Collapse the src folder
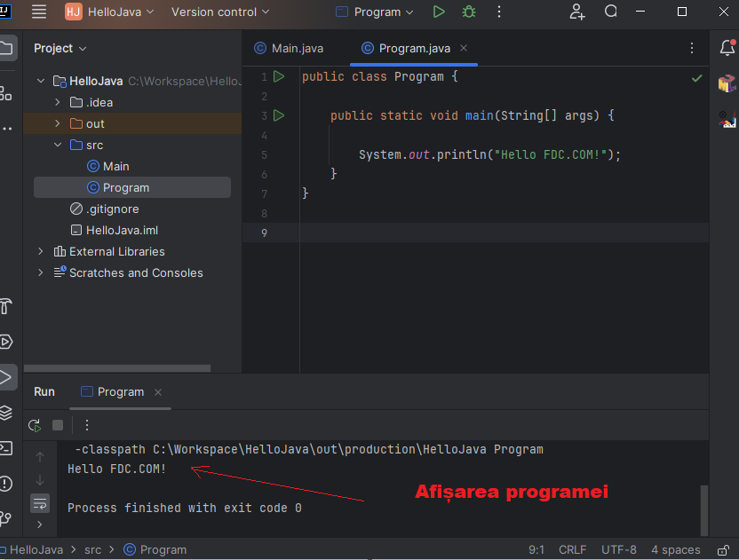The height and width of the screenshot is (560, 739). 58,145
